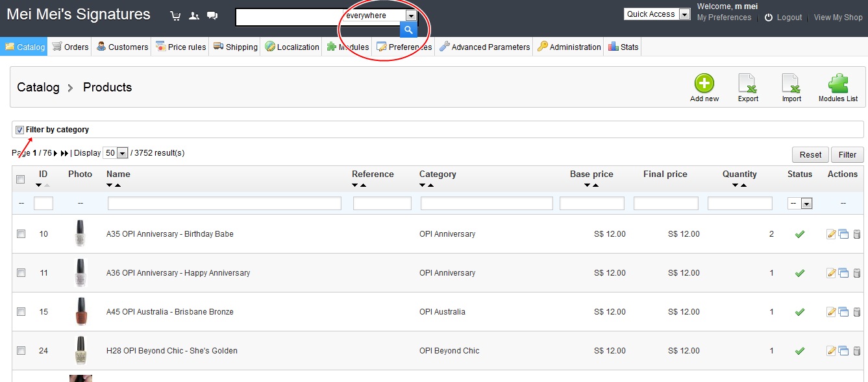Toggle status checkmark for She's Golden
Screen dimensions: 868x382
pos(800,351)
